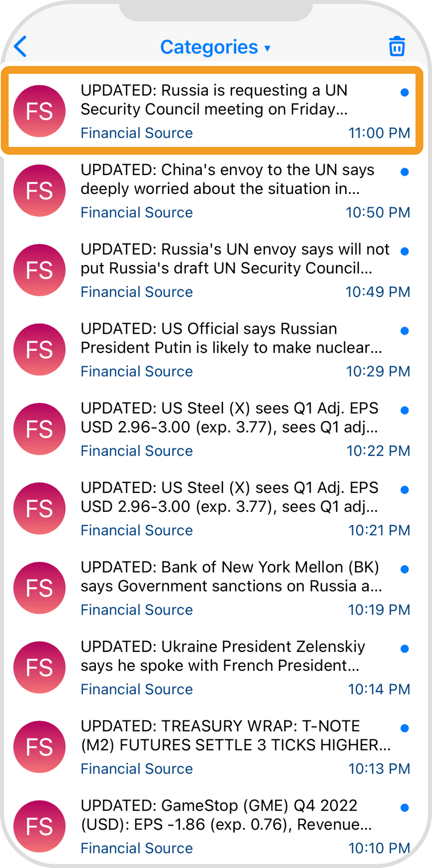Toggle unread dot on Russia UN meeting message
This screenshot has height=868, width=432.
coord(405,92)
